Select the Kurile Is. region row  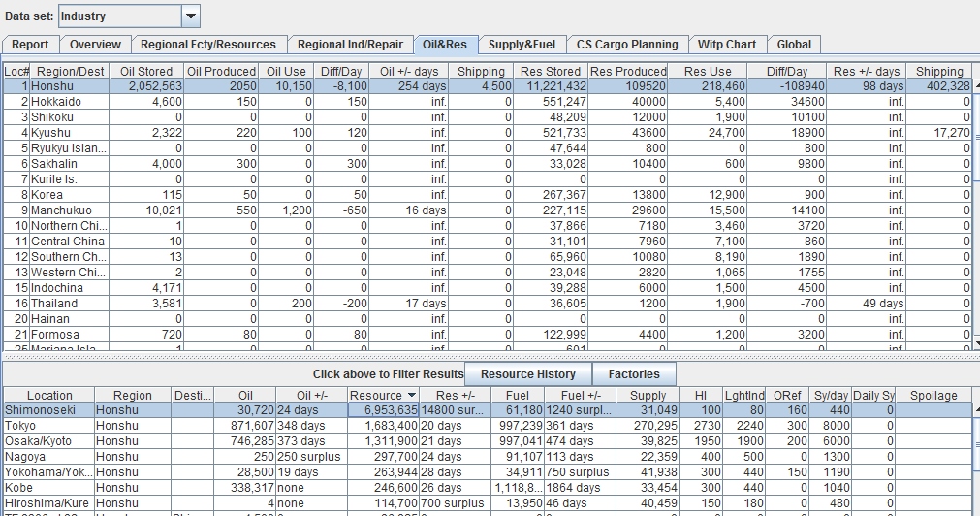click(x=488, y=178)
